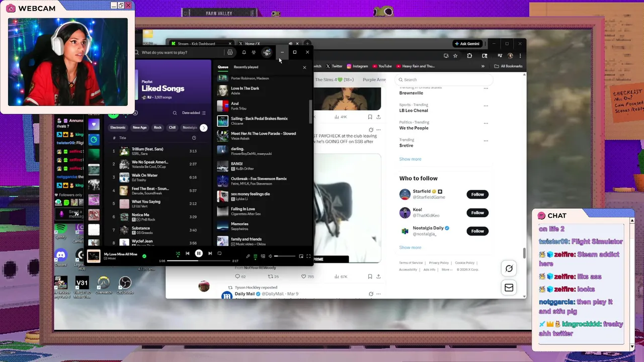This screenshot has width=644, height=362.
Task: Click the X Search field
Action: coord(443,79)
